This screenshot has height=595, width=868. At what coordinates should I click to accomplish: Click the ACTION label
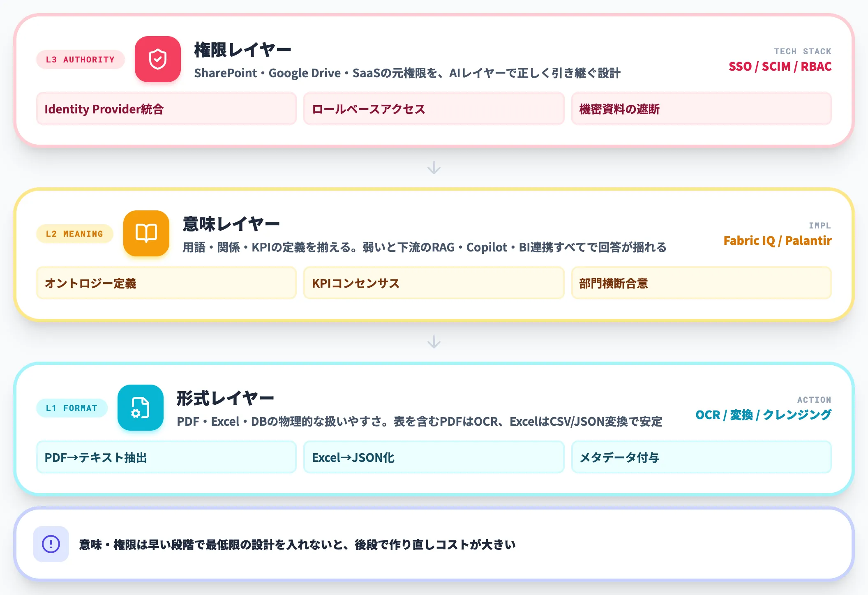point(814,400)
